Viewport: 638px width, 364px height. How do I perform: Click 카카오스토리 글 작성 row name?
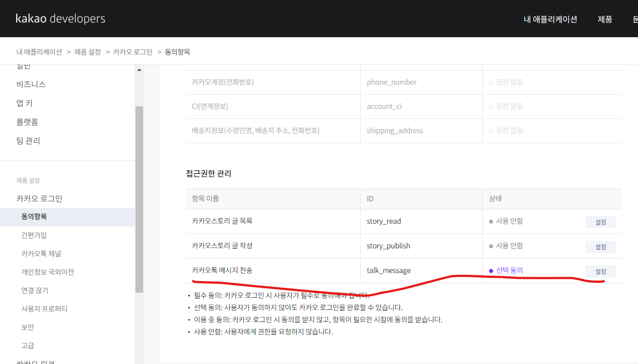pyautogui.click(x=222, y=246)
